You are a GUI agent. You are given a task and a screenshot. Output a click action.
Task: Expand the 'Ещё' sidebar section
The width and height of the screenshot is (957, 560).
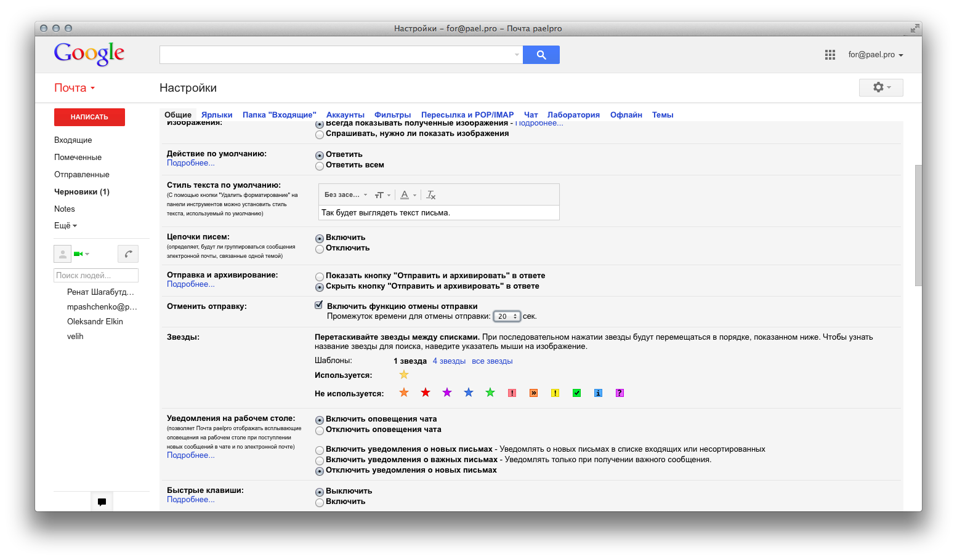(x=65, y=226)
